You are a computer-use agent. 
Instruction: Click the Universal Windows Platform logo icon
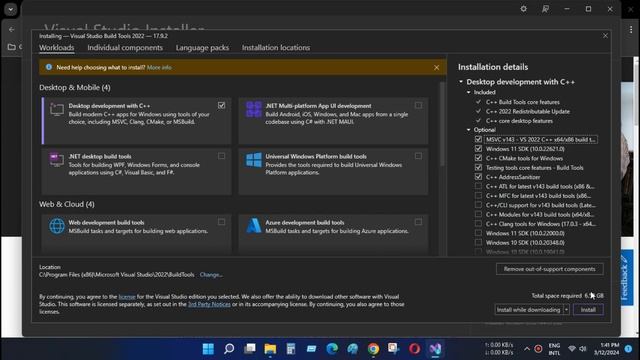pos(253,160)
